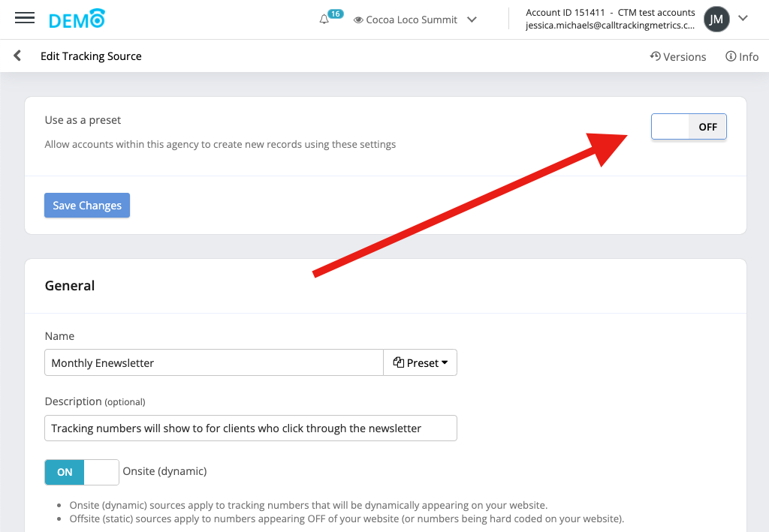The image size is (769, 532).
Task: Expand the Cocoa Loco Summit account dropdown
Action: tap(472, 20)
